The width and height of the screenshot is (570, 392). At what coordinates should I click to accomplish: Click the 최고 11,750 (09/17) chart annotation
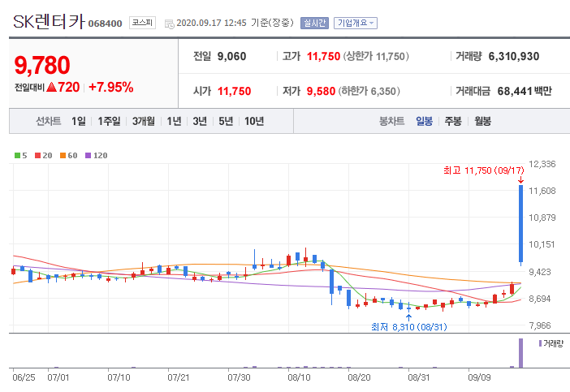pos(484,170)
